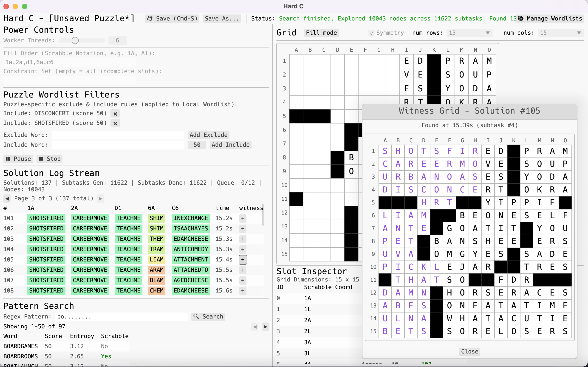Pause the search
588x367 pixels.
click(x=18, y=159)
